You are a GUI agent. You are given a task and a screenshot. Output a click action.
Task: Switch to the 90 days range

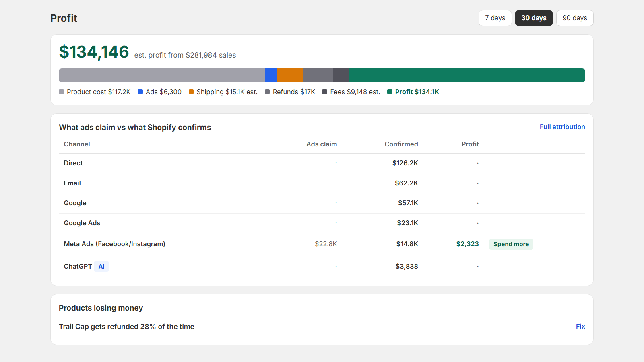[x=575, y=18]
